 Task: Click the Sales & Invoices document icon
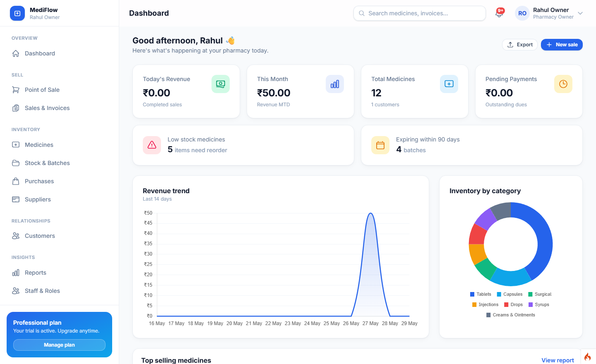pos(16,108)
